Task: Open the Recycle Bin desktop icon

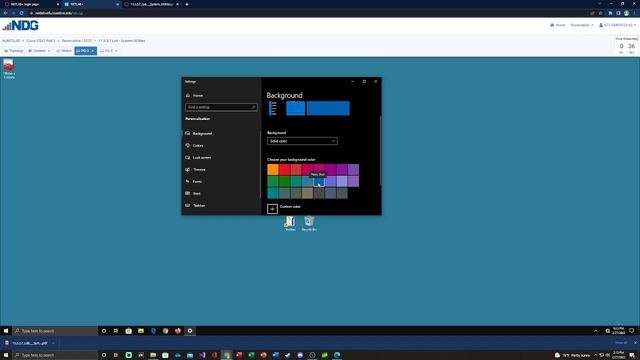Action: (x=309, y=223)
